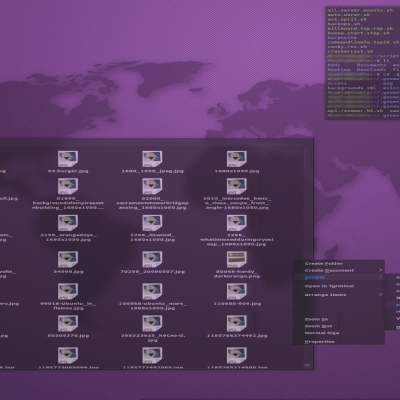Select the 1185766374492.jpg file icon
Screen dimensions: 400x400
[x=237, y=323]
